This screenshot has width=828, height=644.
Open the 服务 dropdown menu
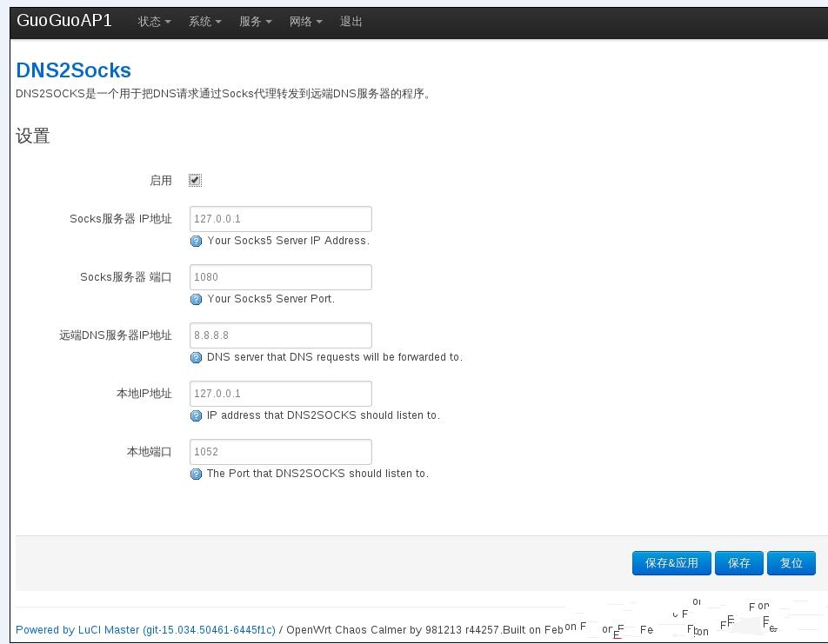[255, 22]
